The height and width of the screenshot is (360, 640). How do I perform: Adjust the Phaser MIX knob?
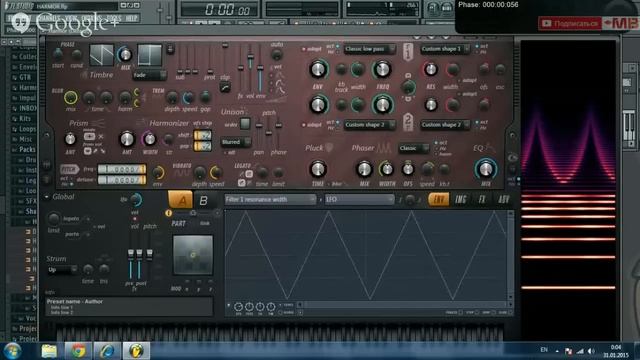pos(364,169)
